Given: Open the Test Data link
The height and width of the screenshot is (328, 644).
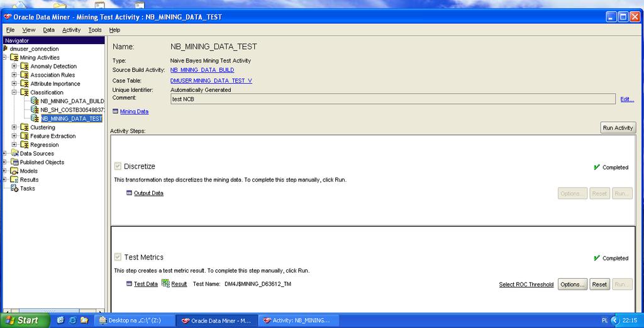Looking at the screenshot, I should point(146,284).
